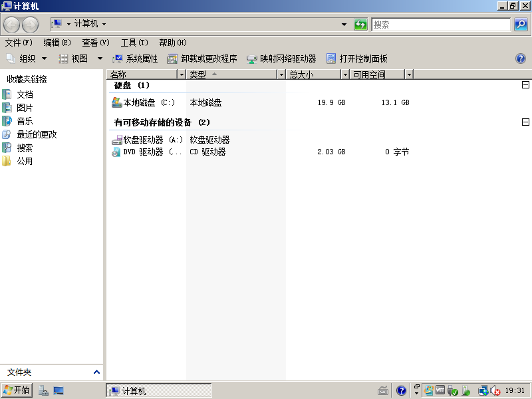Open the 公用 favorite link
The height and width of the screenshot is (399, 532).
[18, 161]
